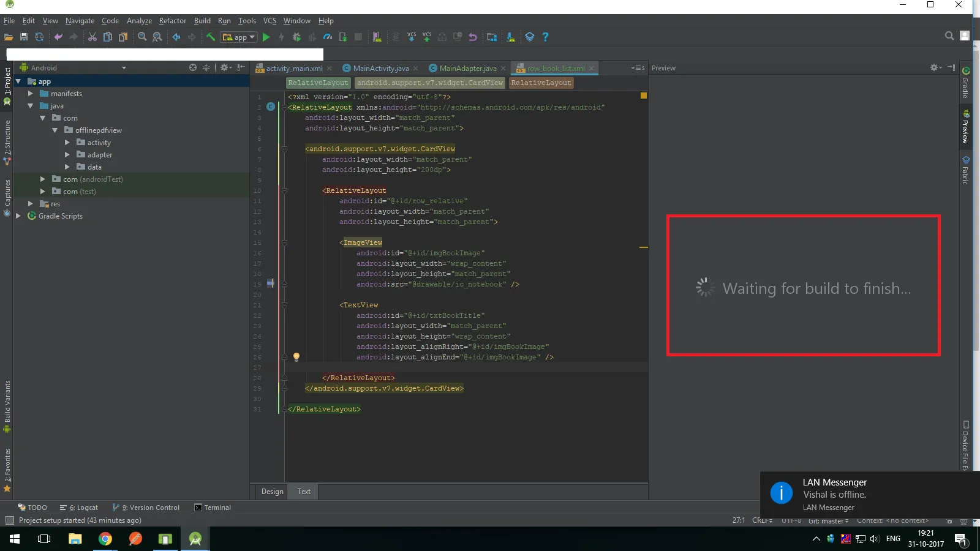Click the Project Structure toolbar icon
This screenshot has width=980, height=551.
pyautogui.click(x=492, y=37)
